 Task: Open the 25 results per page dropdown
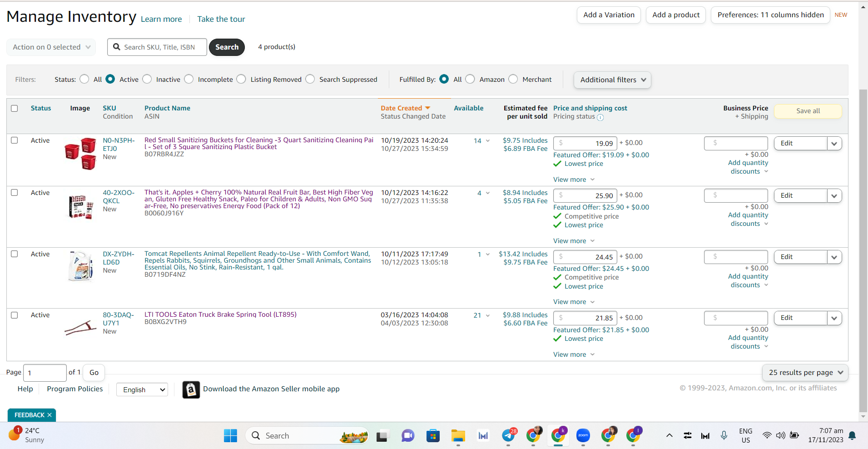(805, 373)
